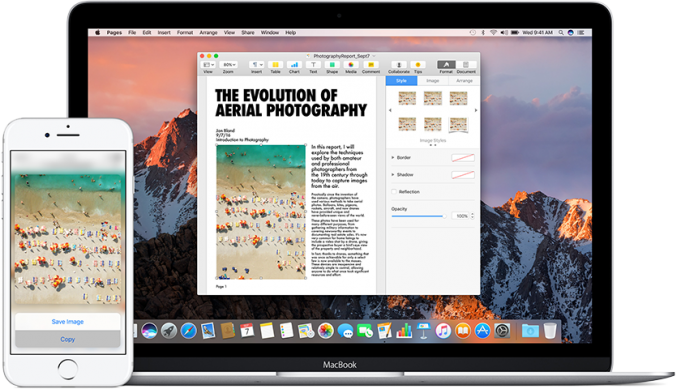The image size is (681, 389).
Task: Toggle the Format inspector button
Action: click(x=446, y=65)
